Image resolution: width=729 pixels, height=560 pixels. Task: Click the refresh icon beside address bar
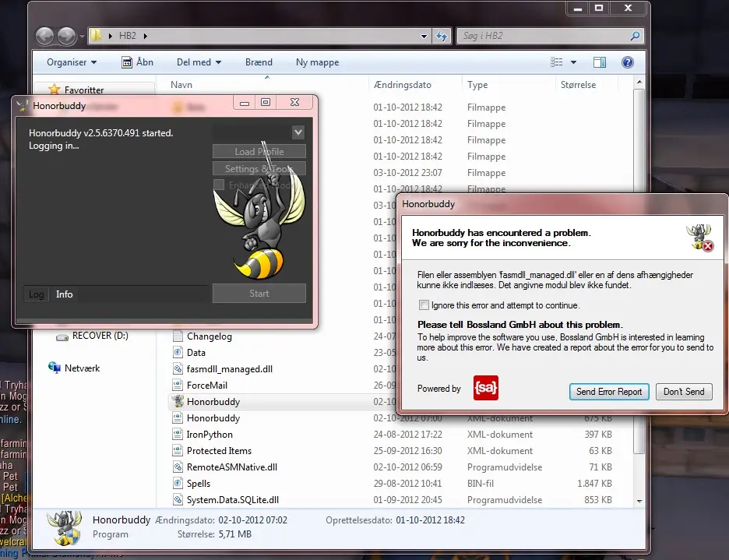[441, 36]
